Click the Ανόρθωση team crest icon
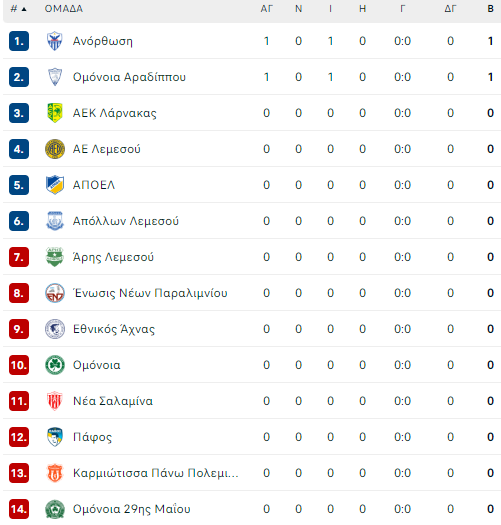The height and width of the screenshot is (525, 501). coord(55,41)
